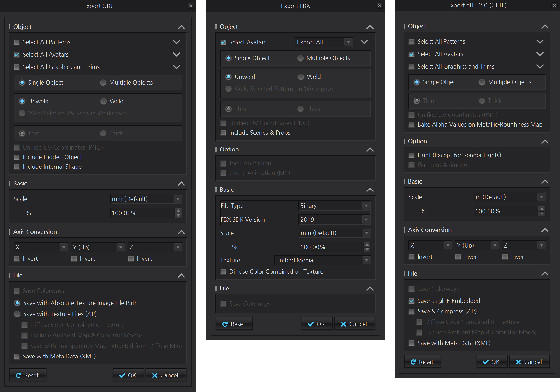The height and width of the screenshot is (392, 560).
Task: Check Light (Except for Render Lights) option
Action: coord(412,155)
